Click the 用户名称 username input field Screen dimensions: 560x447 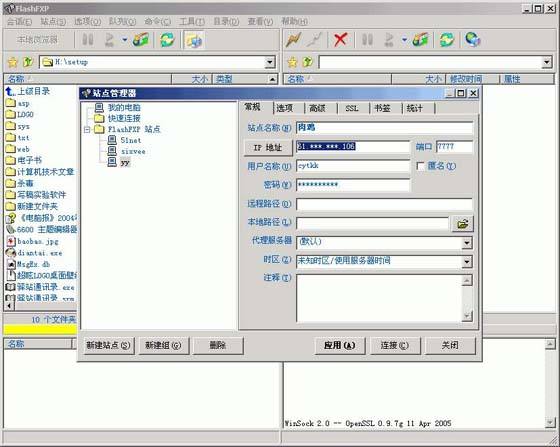pyautogui.click(x=353, y=166)
